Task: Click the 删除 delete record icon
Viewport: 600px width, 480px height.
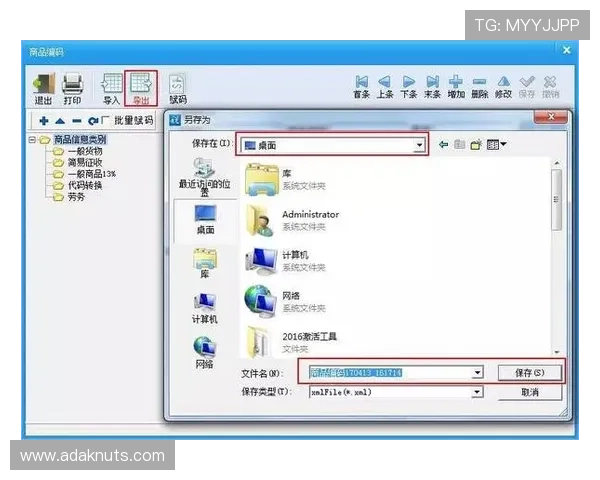Action: [x=480, y=86]
